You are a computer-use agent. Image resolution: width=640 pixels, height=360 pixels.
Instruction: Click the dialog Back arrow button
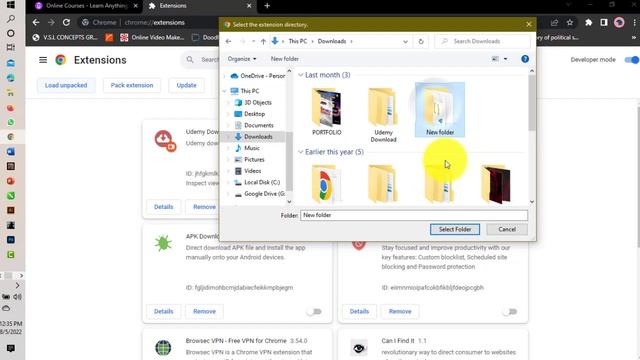(x=229, y=41)
